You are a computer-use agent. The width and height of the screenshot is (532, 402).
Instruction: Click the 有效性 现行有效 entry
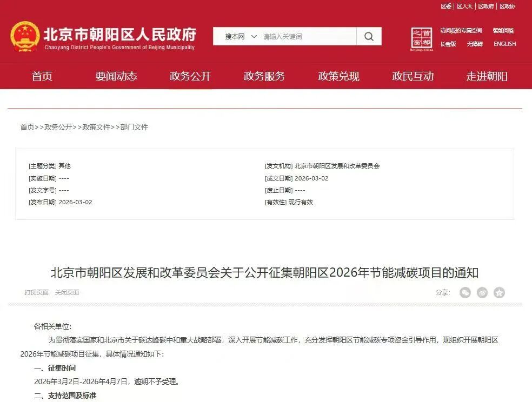(x=289, y=202)
